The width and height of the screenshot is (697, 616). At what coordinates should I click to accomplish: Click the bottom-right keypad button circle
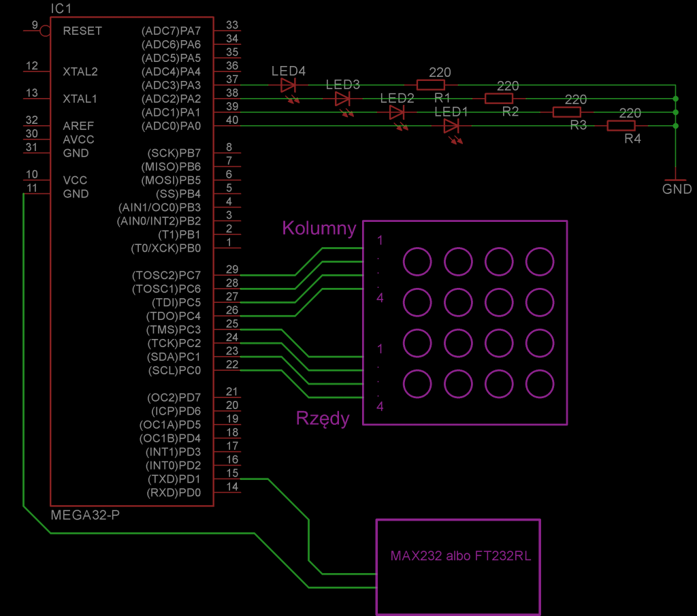(x=540, y=384)
